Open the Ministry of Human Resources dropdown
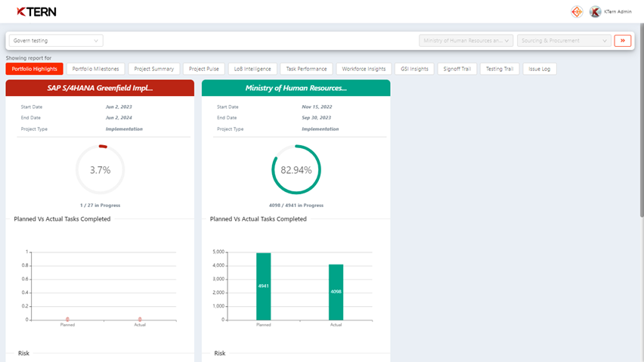 (466, 41)
